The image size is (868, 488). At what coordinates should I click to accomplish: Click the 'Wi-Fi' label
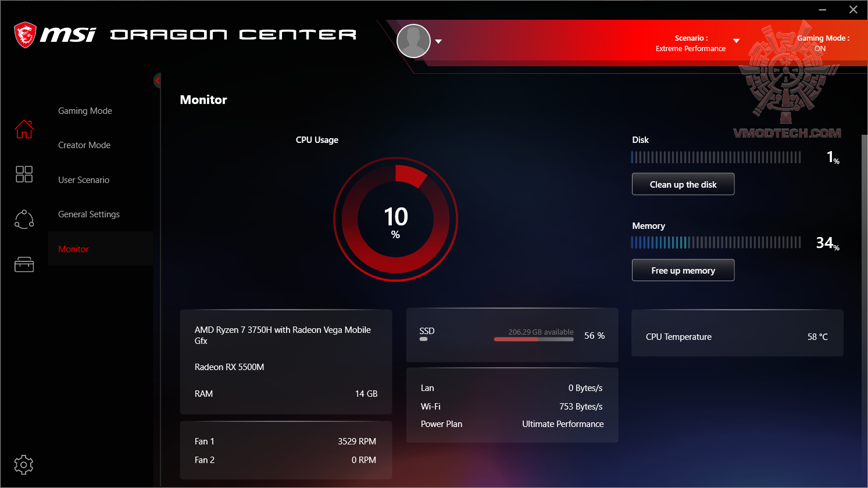click(430, 407)
